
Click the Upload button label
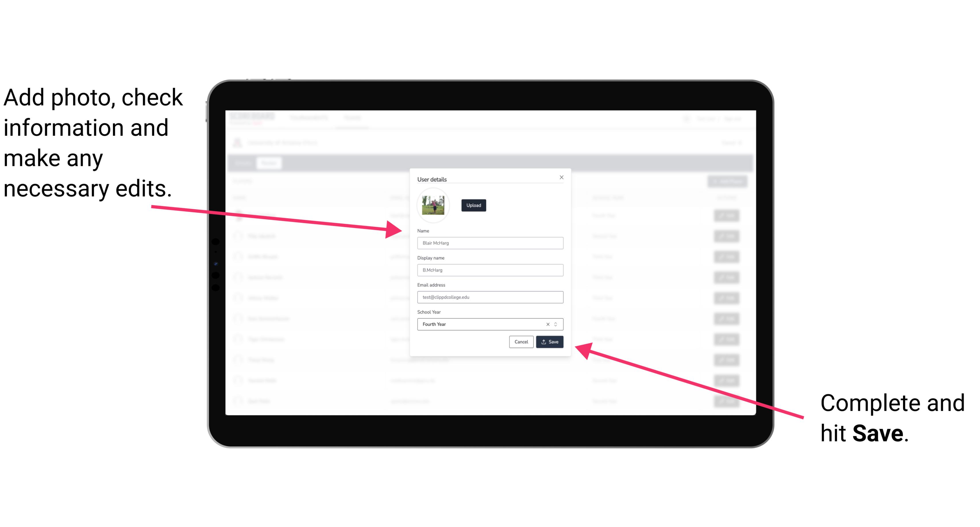pos(473,205)
